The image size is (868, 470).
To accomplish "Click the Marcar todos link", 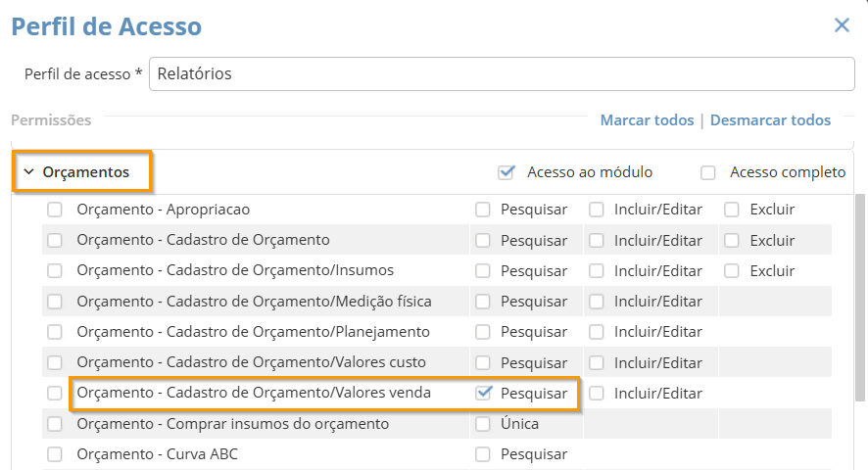I will coord(647,120).
